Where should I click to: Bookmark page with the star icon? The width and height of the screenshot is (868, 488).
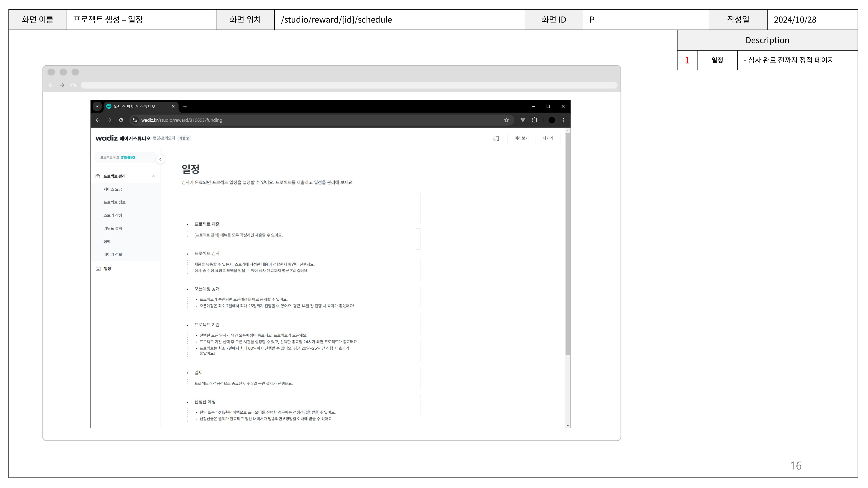coord(506,120)
